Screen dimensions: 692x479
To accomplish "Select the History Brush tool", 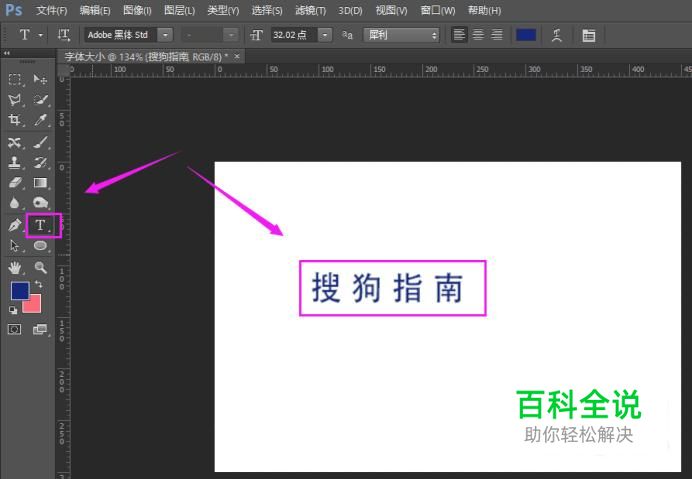I will click(40, 162).
